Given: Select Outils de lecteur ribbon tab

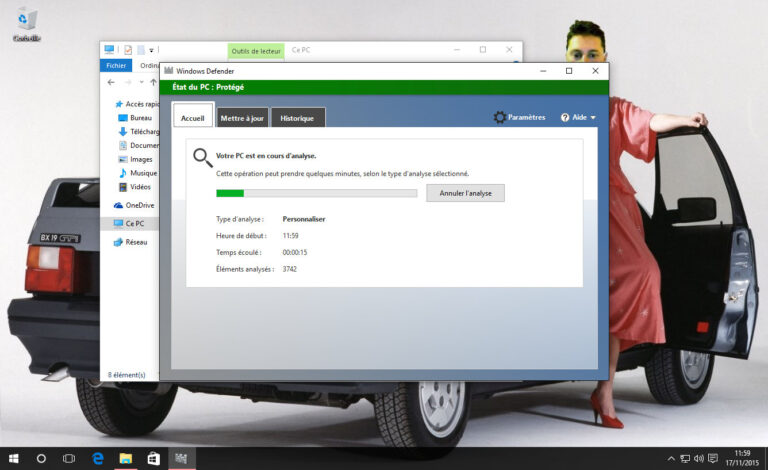Looking at the screenshot, I should 256,50.
